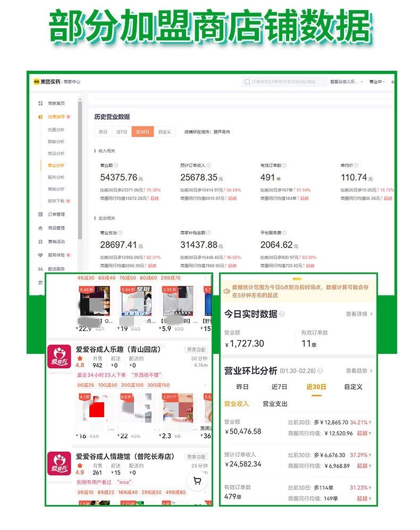Click the speaker icon in yellow notice

[227, 291]
